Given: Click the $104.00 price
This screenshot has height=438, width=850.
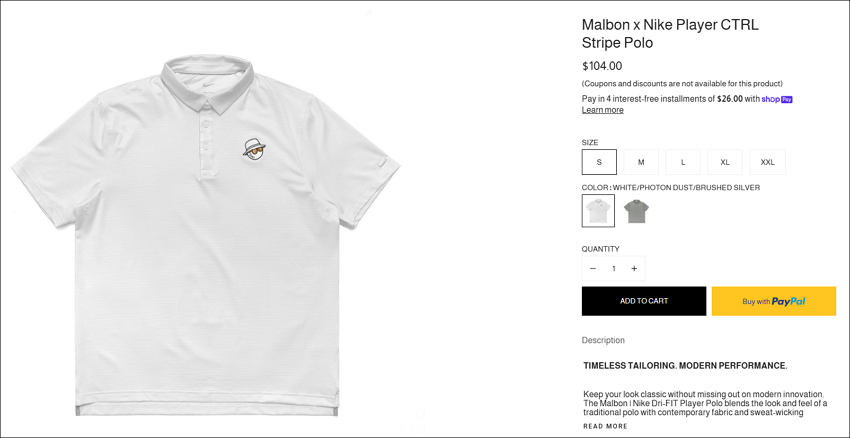Looking at the screenshot, I should pyautogui.click(x=602, y=66).
